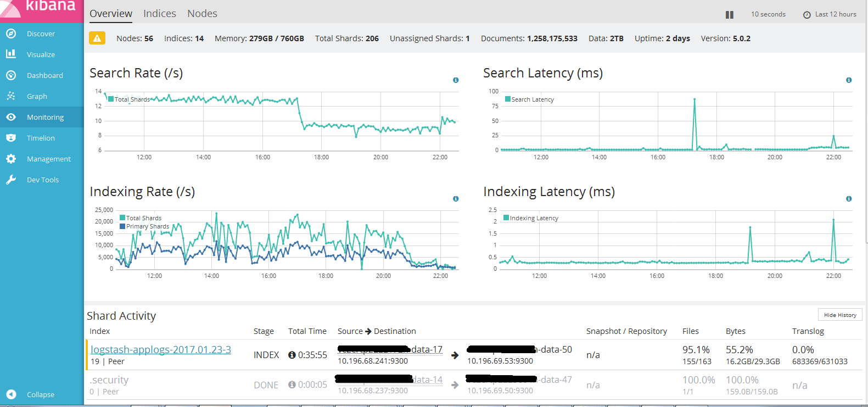Click the Graph nodes icon
This screenshot has height=407, width=868.
[11, 96]
